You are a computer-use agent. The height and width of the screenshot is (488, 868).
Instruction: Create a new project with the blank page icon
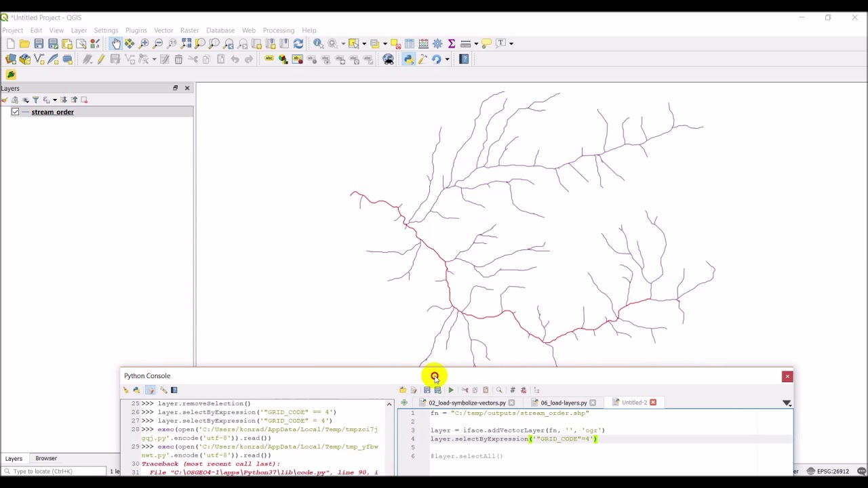10,43
